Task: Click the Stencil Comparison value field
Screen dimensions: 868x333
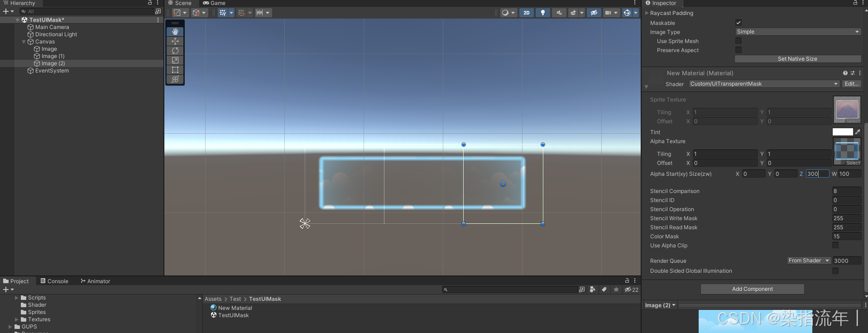Action: pyautogui.click(x=847, y=191)
